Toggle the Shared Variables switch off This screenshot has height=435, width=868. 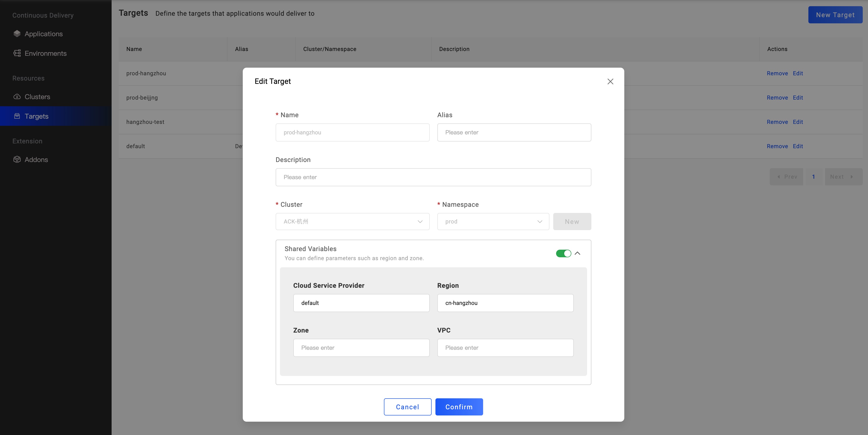(x=563, y=253)
